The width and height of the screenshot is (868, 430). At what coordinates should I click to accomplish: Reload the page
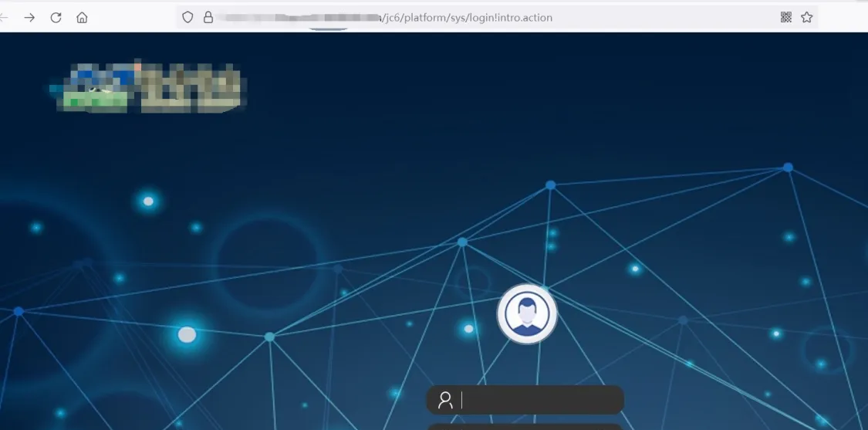[56, 18]
